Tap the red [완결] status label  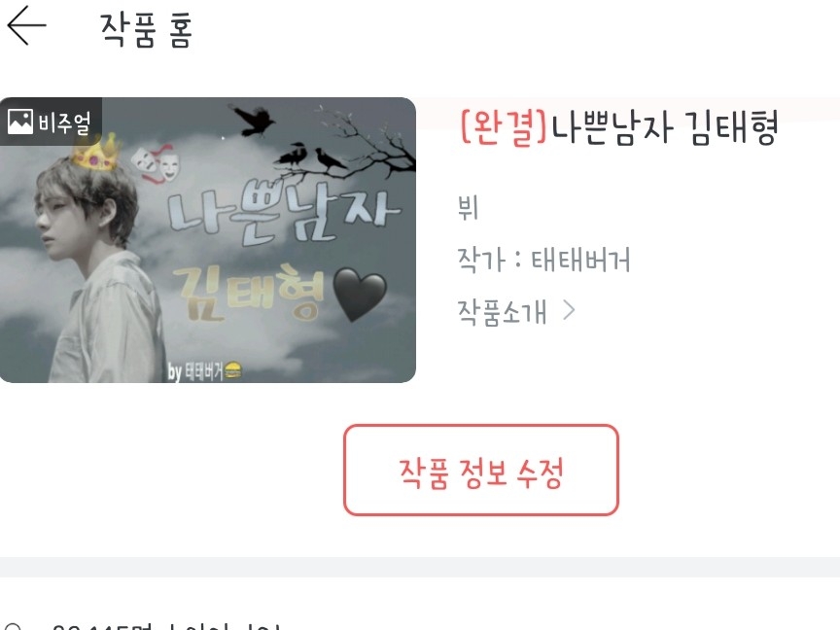coord(503,127)
